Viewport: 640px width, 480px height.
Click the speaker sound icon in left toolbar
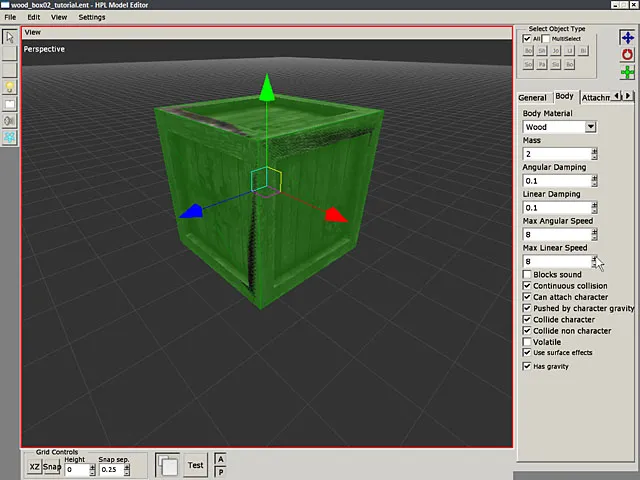pos(10,121)
